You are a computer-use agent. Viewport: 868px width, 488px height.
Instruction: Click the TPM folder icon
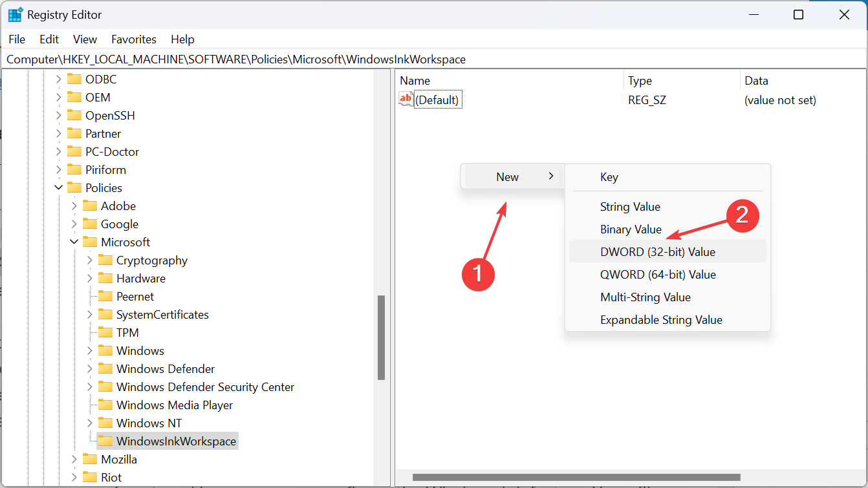pos(105,333)
